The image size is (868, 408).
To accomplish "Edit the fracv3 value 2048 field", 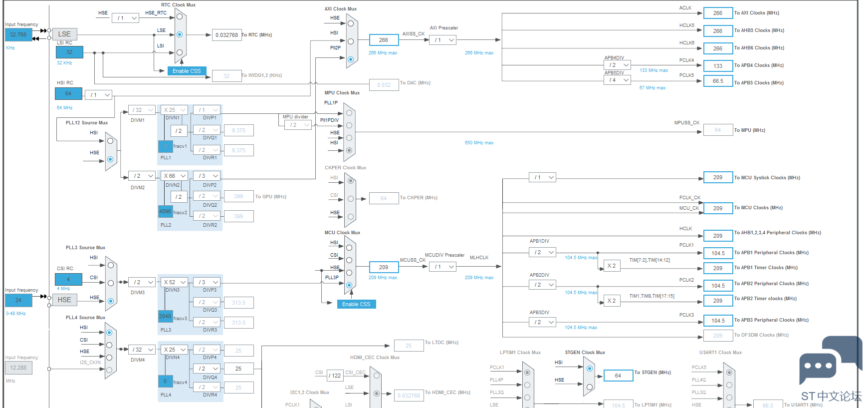I will pyautogui.click(x=166, y=317).
